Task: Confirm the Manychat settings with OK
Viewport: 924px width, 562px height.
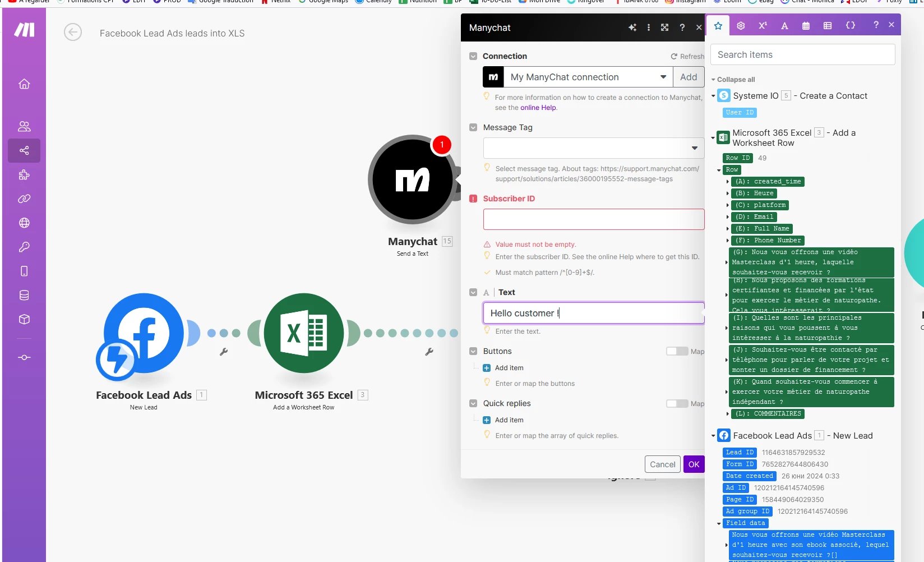Action: pos(694,464)
